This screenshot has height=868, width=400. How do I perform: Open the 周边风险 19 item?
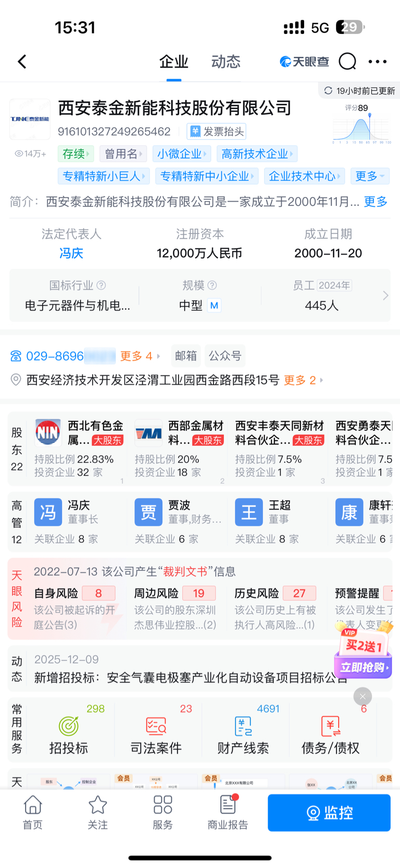tap(175, 608)
